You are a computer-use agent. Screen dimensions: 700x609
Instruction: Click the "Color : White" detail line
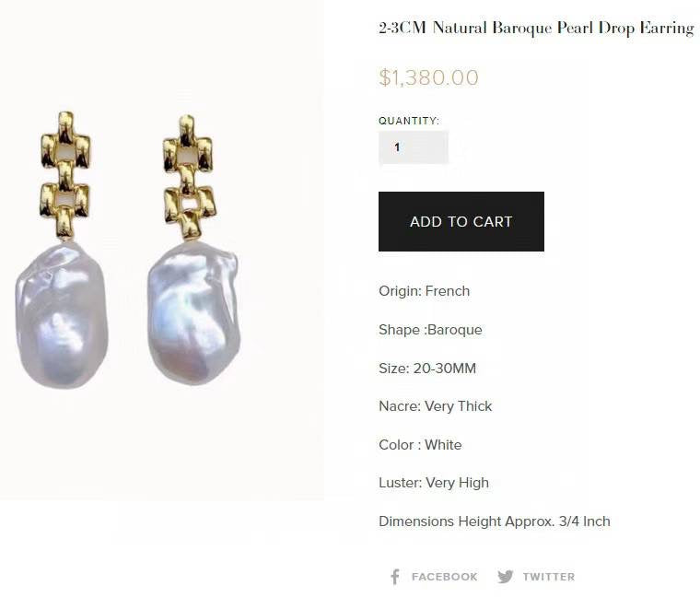click(420, 445)
